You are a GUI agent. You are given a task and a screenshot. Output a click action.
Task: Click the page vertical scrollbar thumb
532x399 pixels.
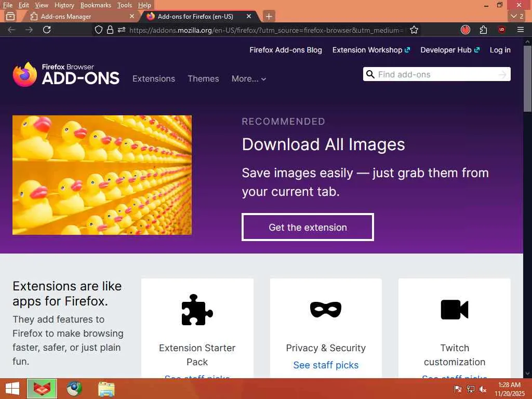click(527, 79)
